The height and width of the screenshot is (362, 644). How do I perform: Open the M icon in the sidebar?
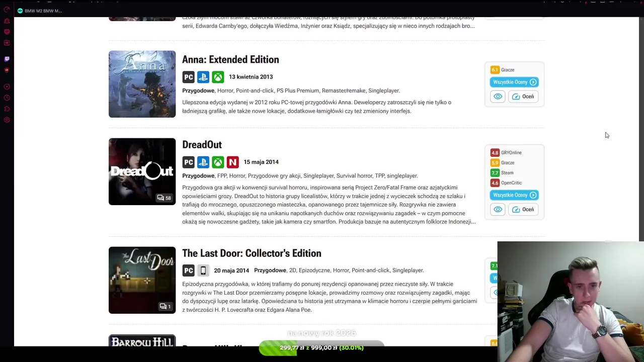(x=7, y=43)
